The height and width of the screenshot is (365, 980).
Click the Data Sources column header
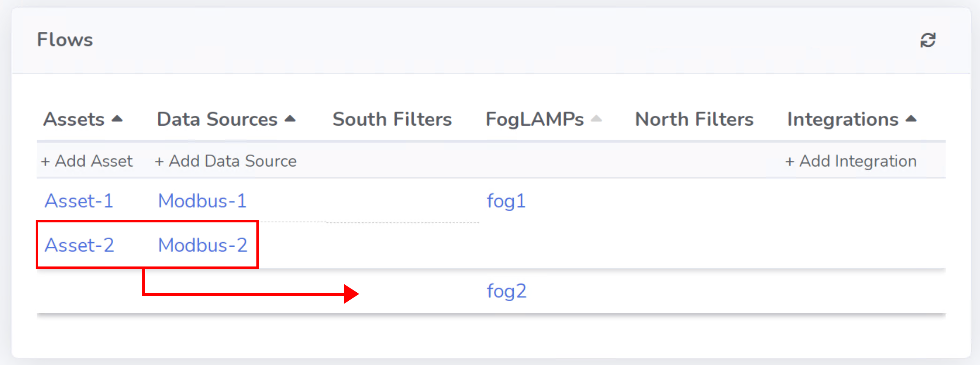(217, 119)
